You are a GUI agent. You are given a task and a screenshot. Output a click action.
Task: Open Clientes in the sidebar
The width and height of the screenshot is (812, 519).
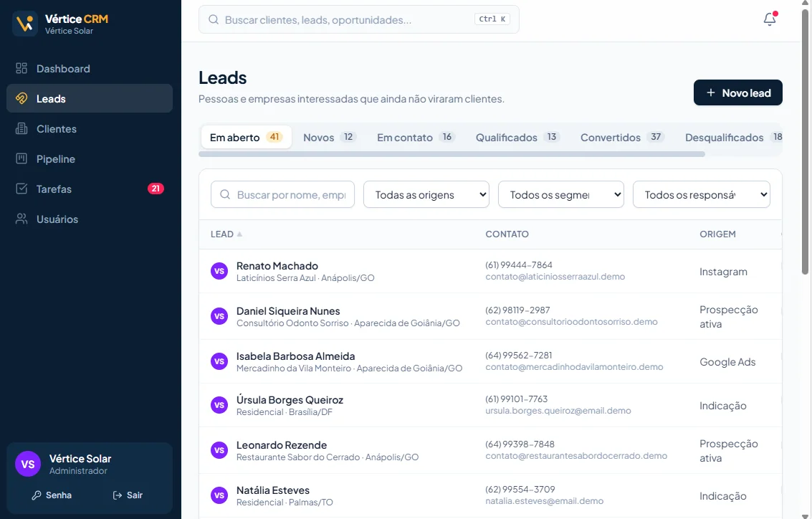90,128
